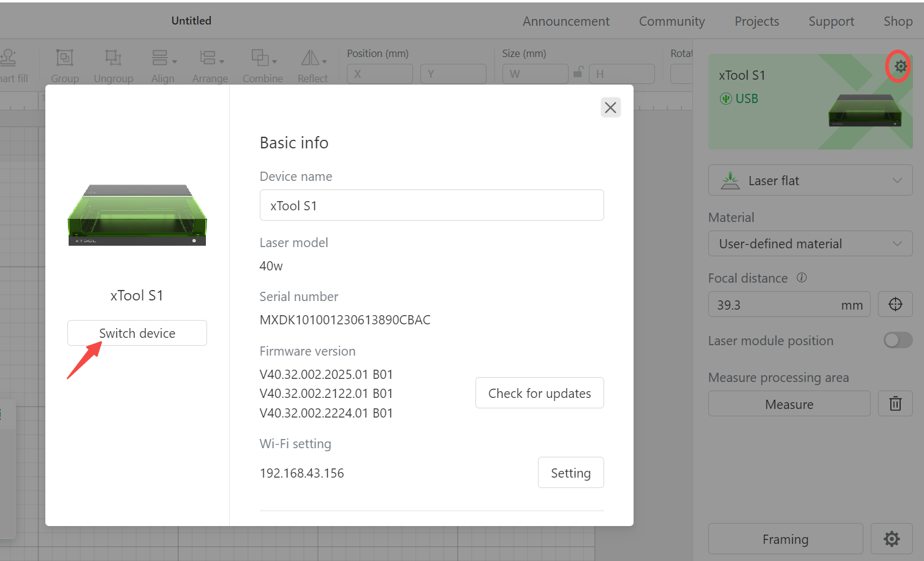This screenshot has height=561, width=924.
Task: Click the Untitled project title
Action: pos(191,20)
